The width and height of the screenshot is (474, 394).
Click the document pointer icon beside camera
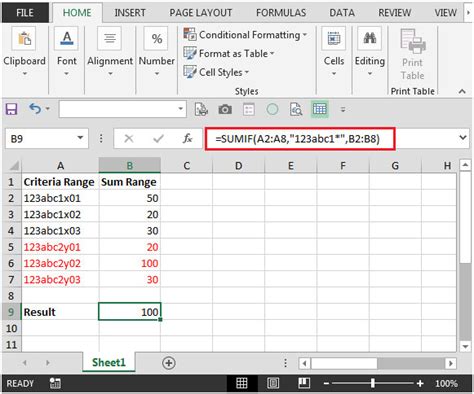click(x=201, y=109)
